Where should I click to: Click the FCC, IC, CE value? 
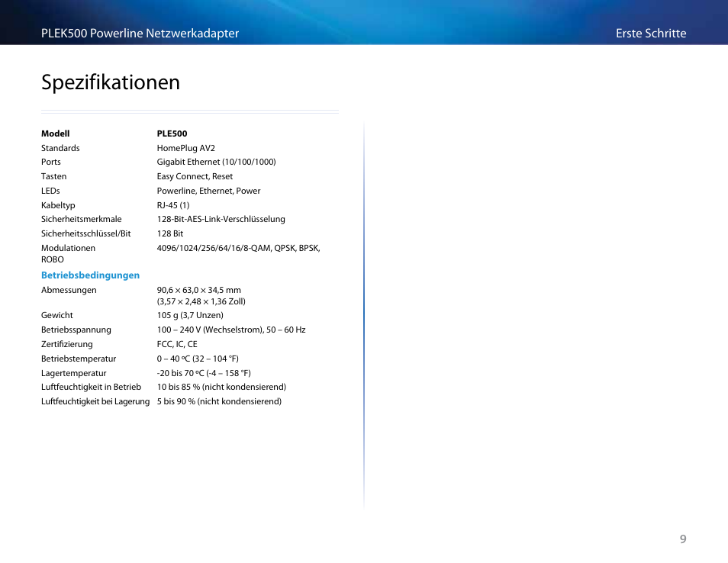coord(177,344)
